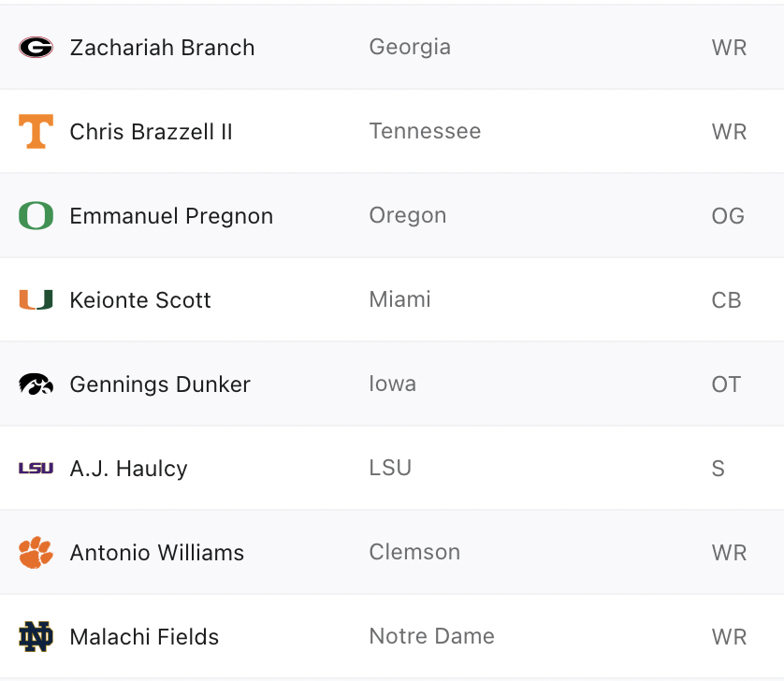Open Emmanuel Pregnon player entry
This screenshot has height=681, width=784.
[171, 216]
